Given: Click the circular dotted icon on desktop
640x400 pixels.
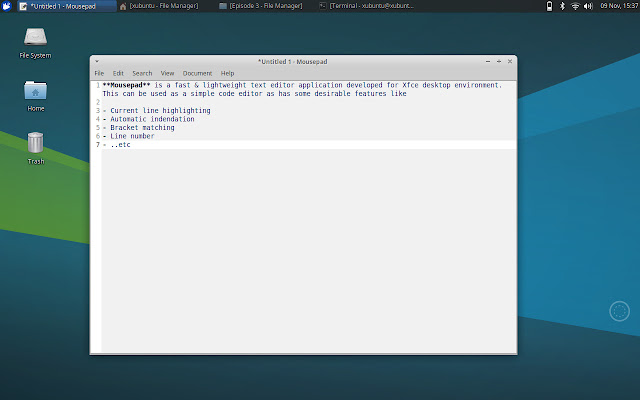Looking at the screenshot, I should point(619,311).
